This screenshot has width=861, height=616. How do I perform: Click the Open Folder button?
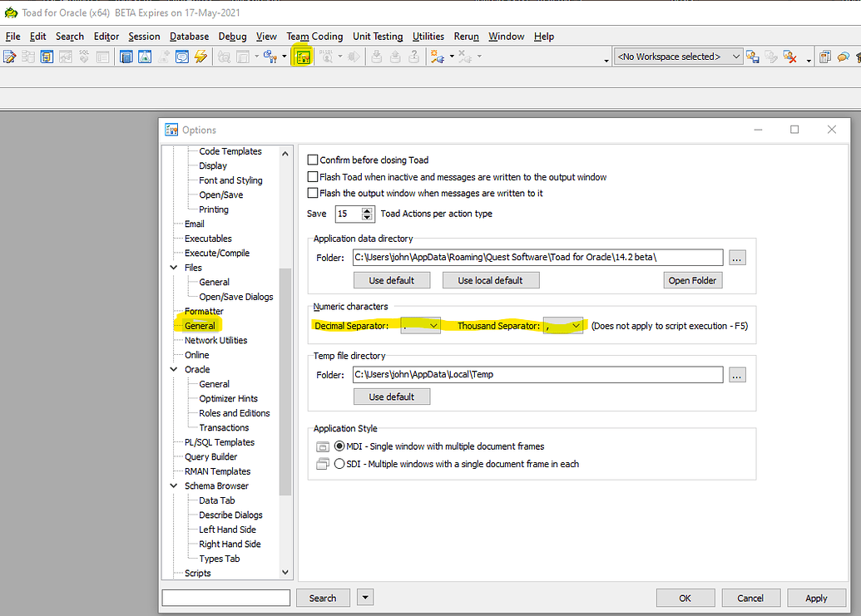tap(692, 280)
